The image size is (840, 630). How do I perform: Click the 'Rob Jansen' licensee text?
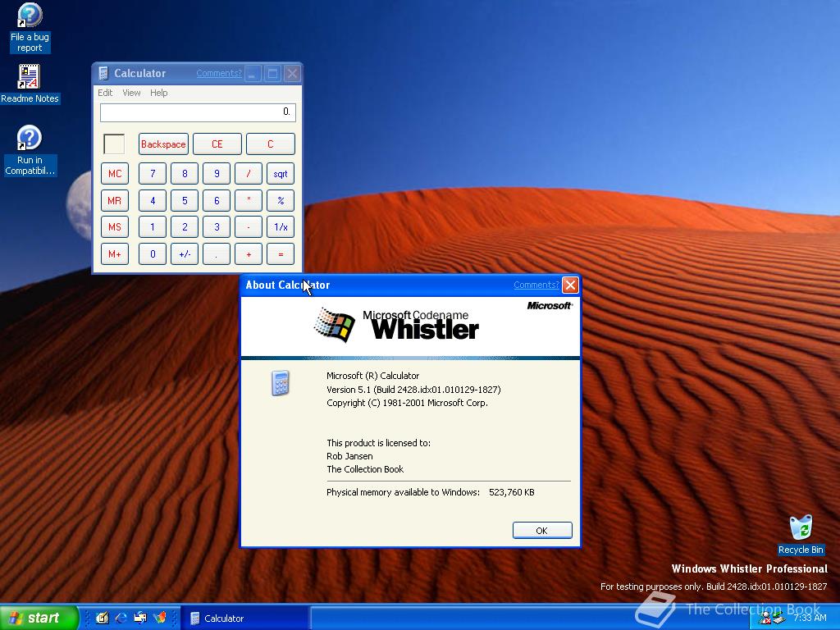(x=349, y=456)
